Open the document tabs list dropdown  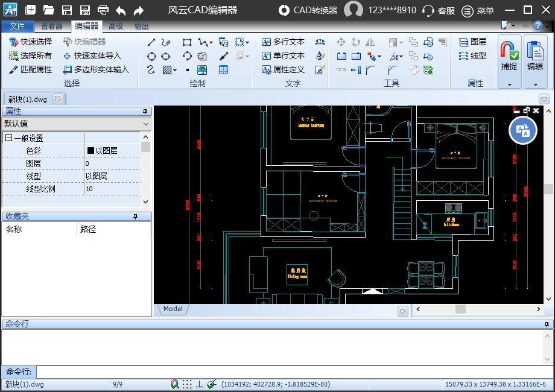click(x=544, y=99)
